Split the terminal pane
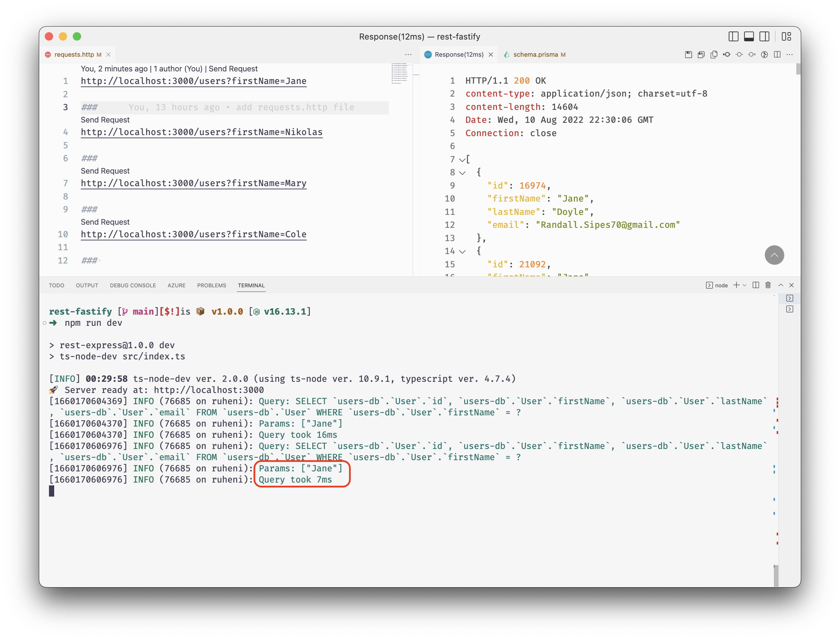Image resolution: width=840 pixels, height=639 pixels. pyautogui.click(x=756, y=285)
